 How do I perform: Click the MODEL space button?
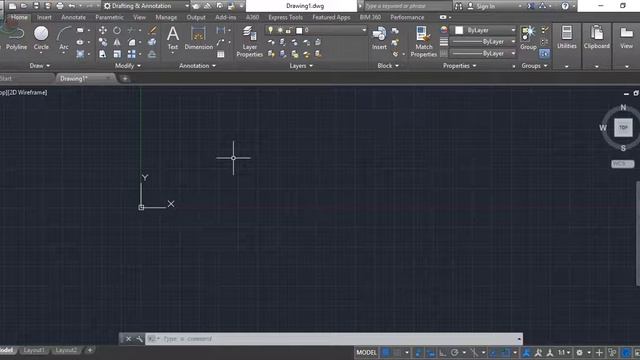click(367, 352)
